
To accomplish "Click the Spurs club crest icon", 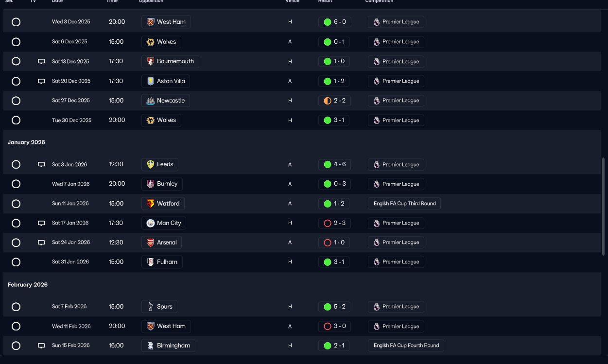I will coord(150,307).
